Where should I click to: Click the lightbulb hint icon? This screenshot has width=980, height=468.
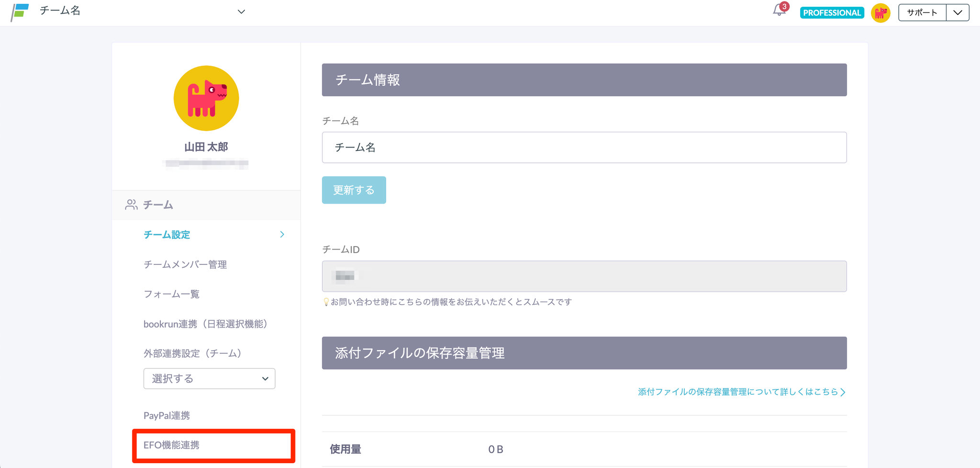pyautogui.click(x=326, y=302)
